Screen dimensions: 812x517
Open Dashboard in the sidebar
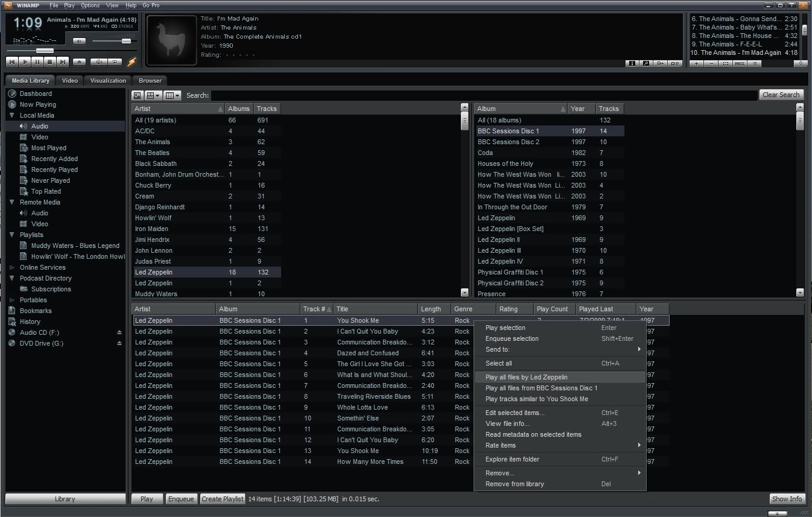click(36, 94)
